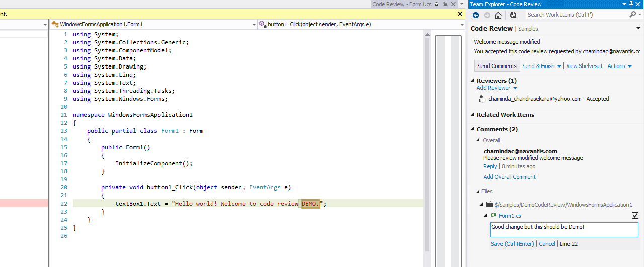The width and height of the screenshot is (644, 267).
Task: Click Send & Finish link
Action: (x=538, y=66)
